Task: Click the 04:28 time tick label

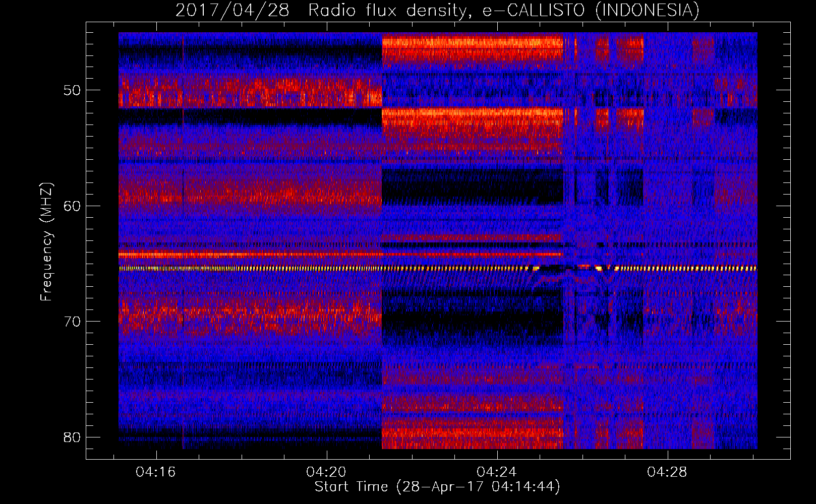Action: click(667, 472)
